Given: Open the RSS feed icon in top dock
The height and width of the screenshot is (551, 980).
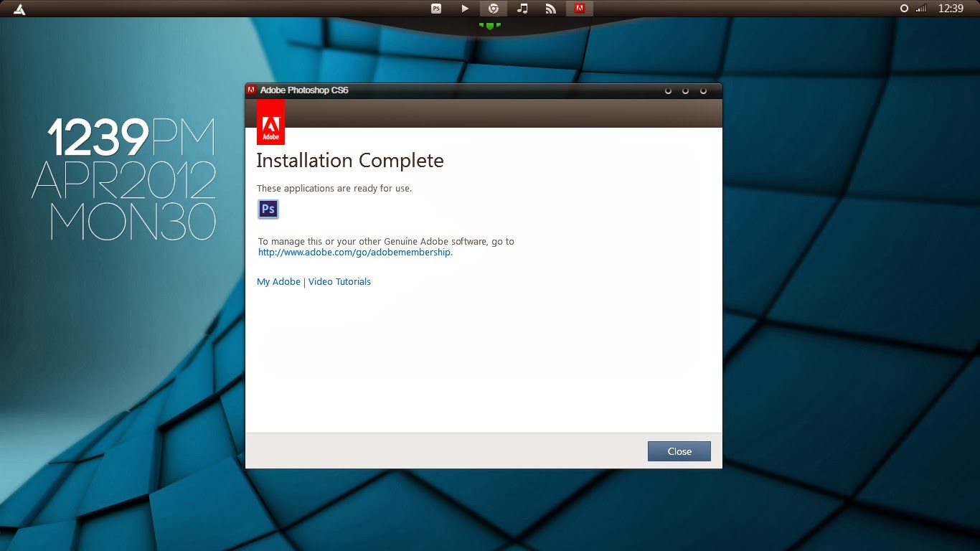Looking at the screenshot, I should (551, 9).
